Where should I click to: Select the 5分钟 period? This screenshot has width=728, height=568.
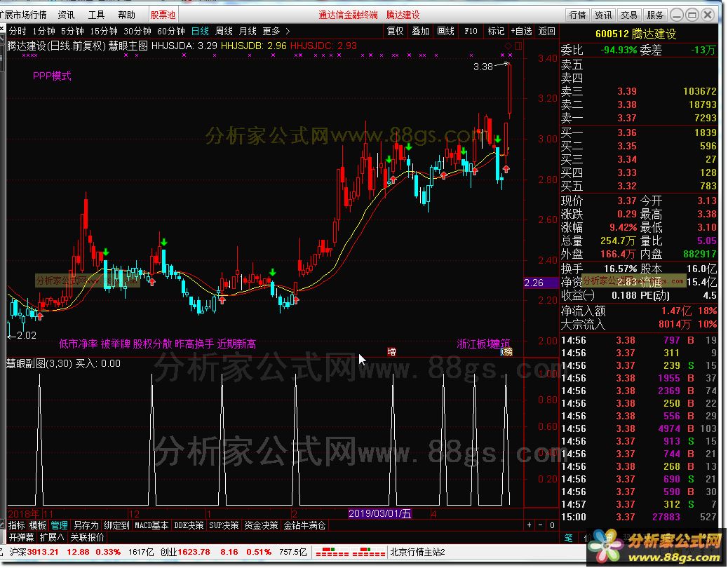coord(72,31)
